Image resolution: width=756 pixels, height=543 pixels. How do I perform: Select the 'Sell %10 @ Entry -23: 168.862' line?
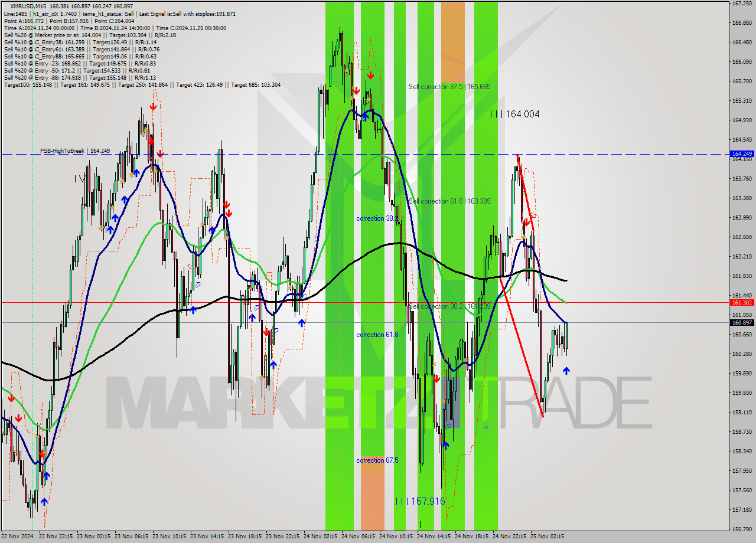point(80,63)
